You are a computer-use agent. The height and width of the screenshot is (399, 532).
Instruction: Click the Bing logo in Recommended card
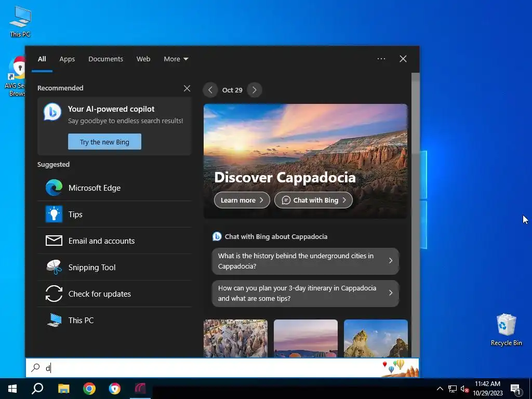(52, 112)
